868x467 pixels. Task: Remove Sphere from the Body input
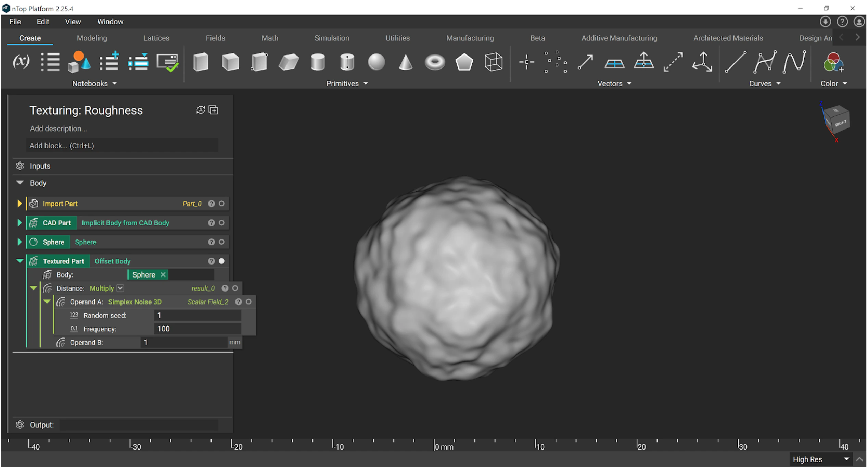pos(163,275)
